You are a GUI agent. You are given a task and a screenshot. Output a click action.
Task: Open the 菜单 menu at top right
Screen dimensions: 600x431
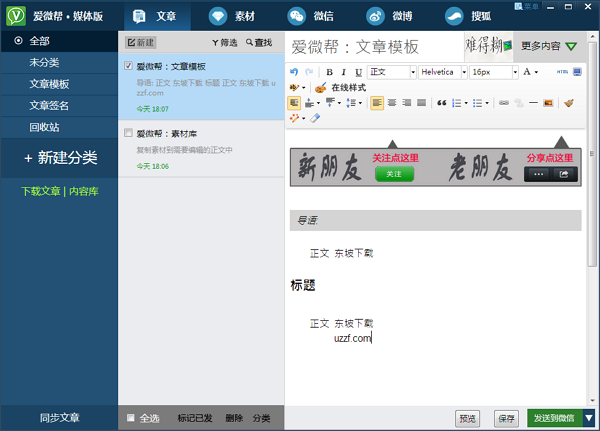[527, 7]
